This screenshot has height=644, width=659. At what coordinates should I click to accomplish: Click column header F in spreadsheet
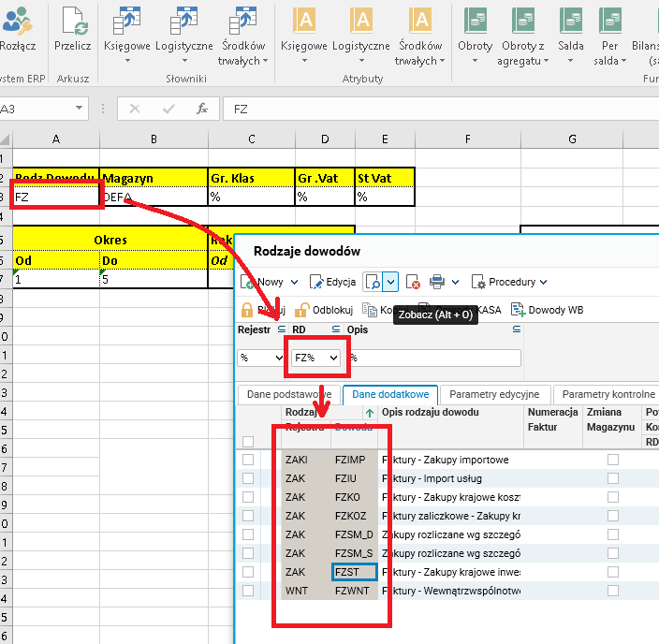click(x=468, y=139)
